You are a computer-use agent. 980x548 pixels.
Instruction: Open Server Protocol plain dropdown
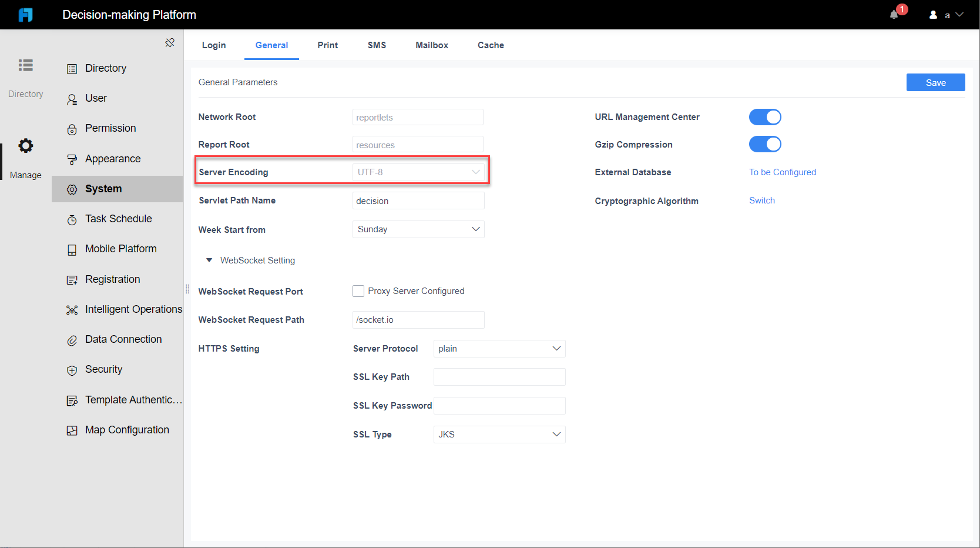coord(499,349)
